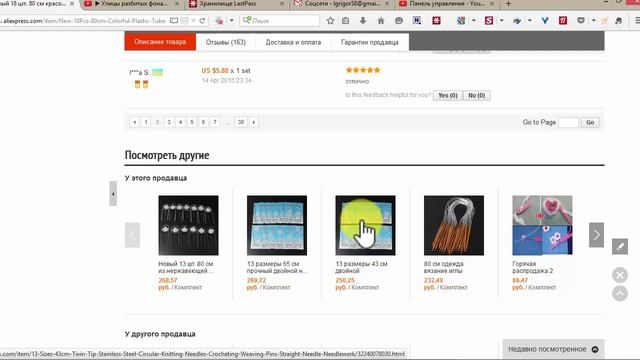Click the Go to Page number field
Image resolution: width=640 pixels, height=360 pixels.
click(568, 122)
